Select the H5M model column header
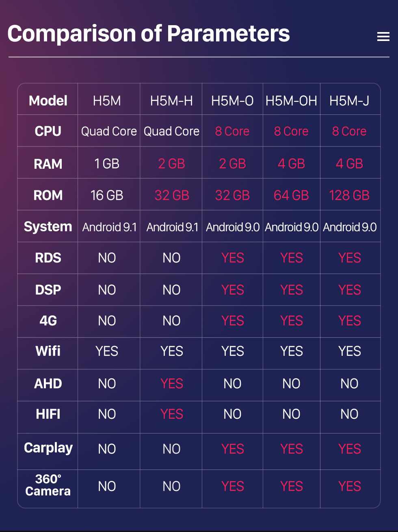Image resolution: width=398 pixels, height=532 pixels. coord(107,101)
